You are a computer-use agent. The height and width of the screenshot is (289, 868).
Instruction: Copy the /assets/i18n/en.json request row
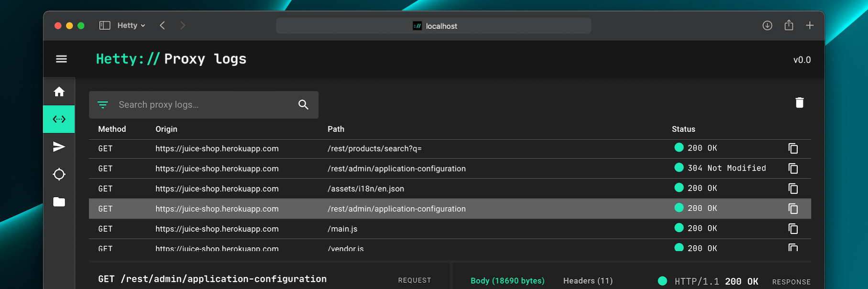793,189
